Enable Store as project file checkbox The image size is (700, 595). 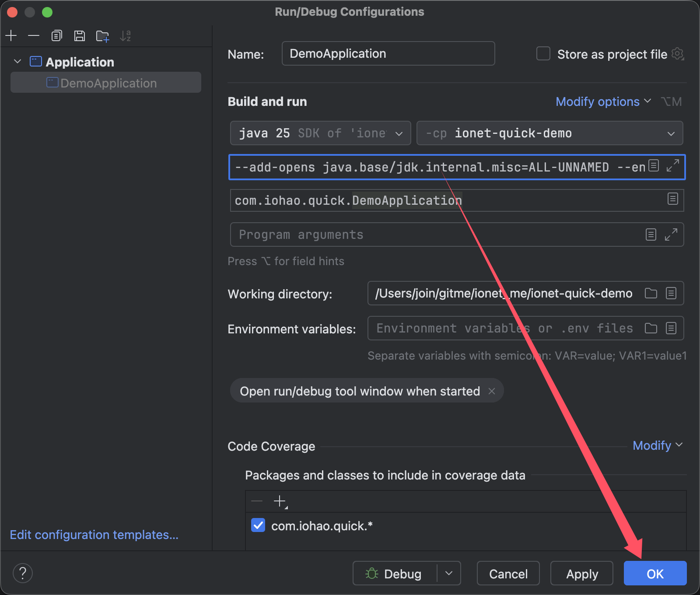(543, 54)
